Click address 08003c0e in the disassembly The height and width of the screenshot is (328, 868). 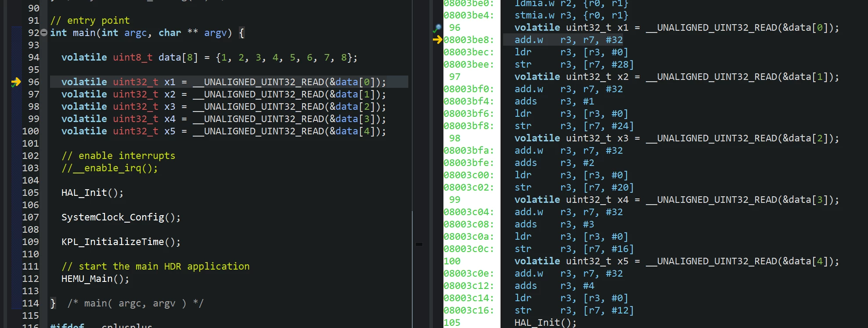click(x=468, y=274)
